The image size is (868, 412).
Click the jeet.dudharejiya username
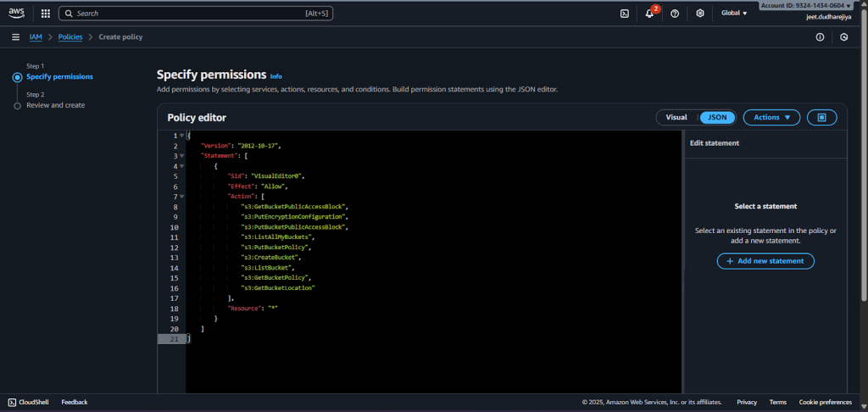828,17
